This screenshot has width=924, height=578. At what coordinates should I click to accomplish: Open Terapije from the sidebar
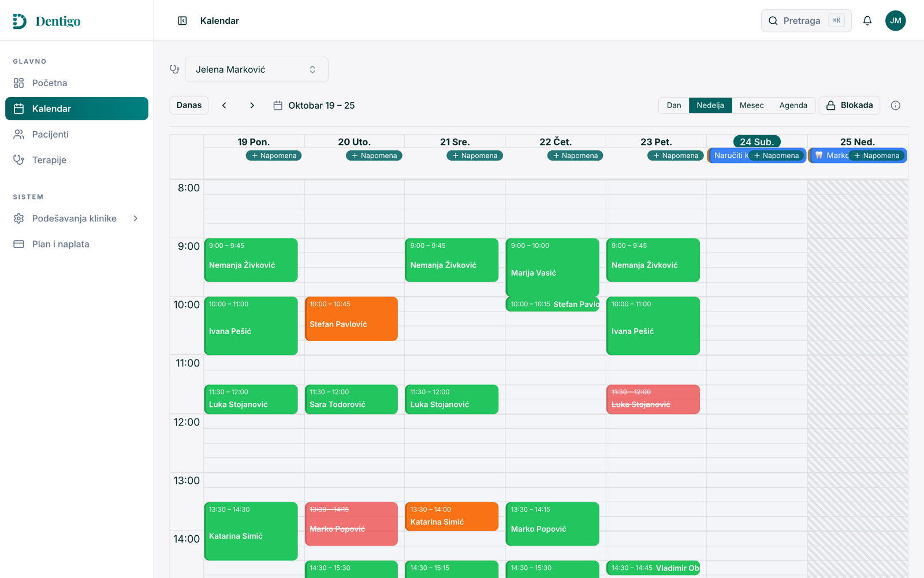click(x=77, y=160)
